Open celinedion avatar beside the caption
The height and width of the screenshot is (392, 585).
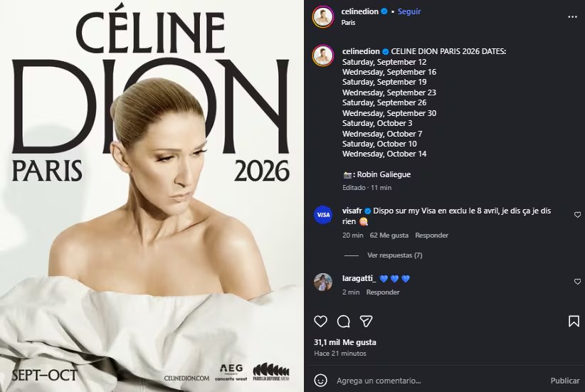[323, 55]
